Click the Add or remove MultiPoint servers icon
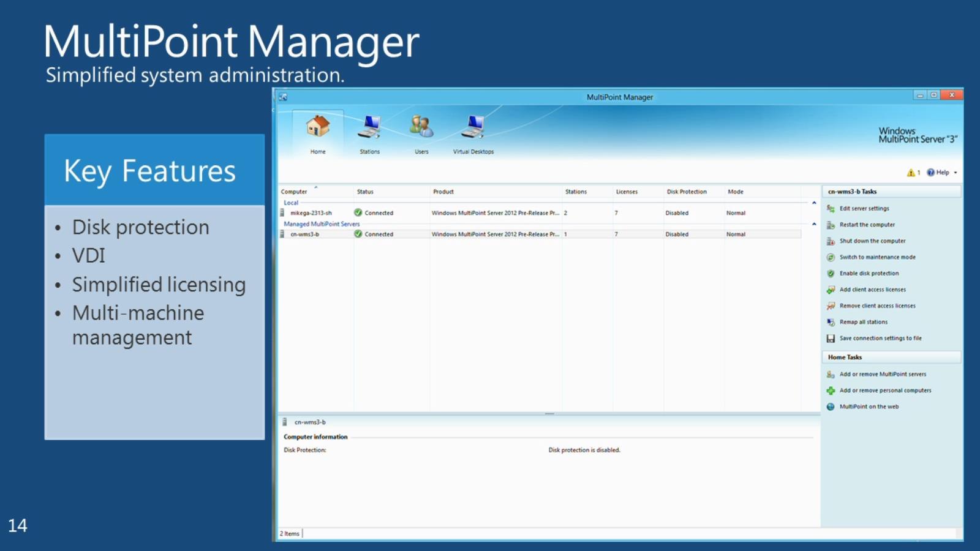This screenshot has width=980, height=551. tap(831, 375)
